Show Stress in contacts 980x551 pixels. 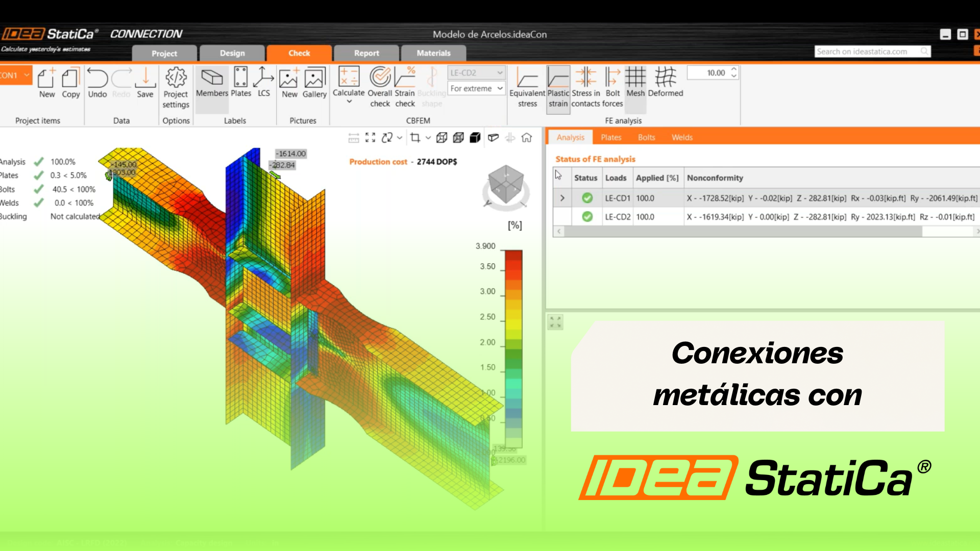point(585,87)
